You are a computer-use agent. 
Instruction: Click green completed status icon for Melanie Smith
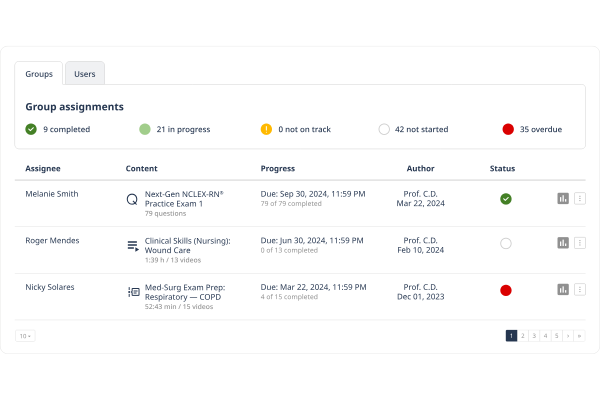pos(506,199)
